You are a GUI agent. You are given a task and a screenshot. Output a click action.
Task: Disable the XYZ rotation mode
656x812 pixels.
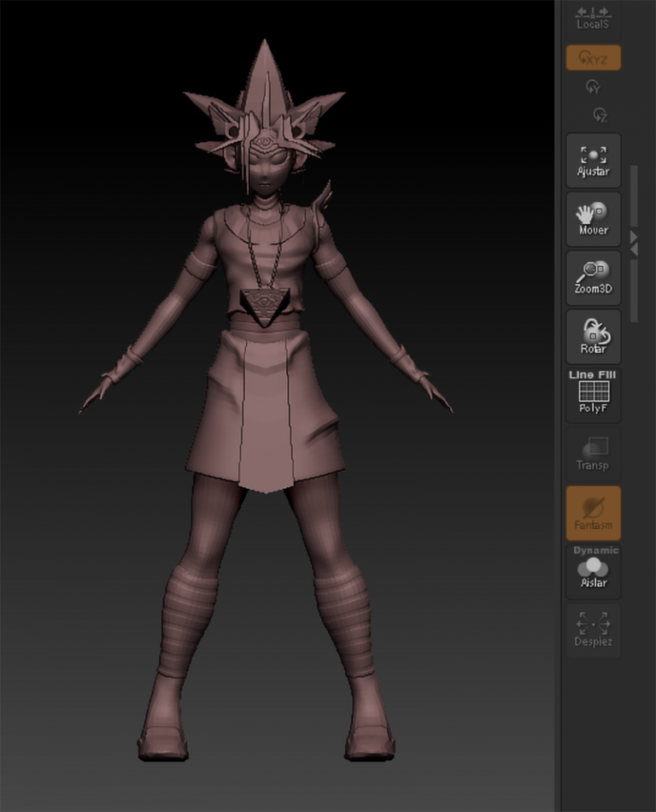tap(594, 57)
